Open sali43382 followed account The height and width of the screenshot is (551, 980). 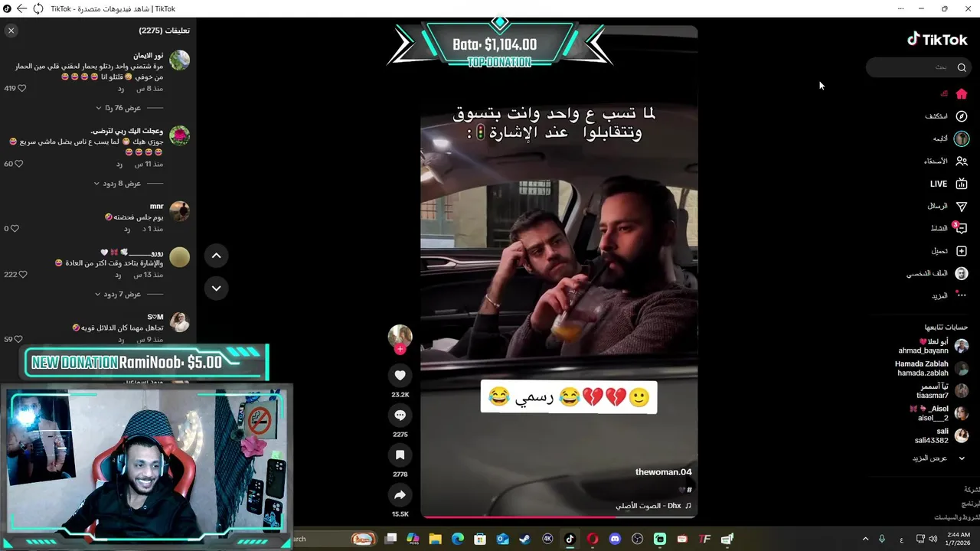[941, 435]
